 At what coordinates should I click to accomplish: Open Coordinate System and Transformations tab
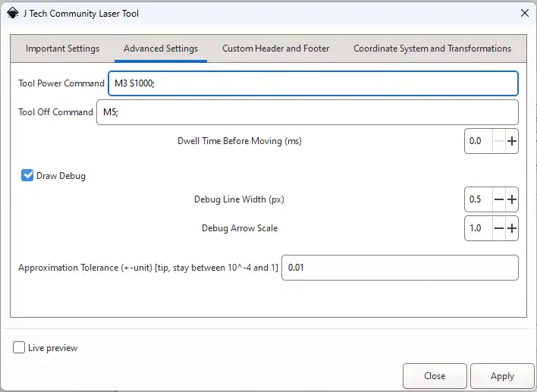(432, 49)
